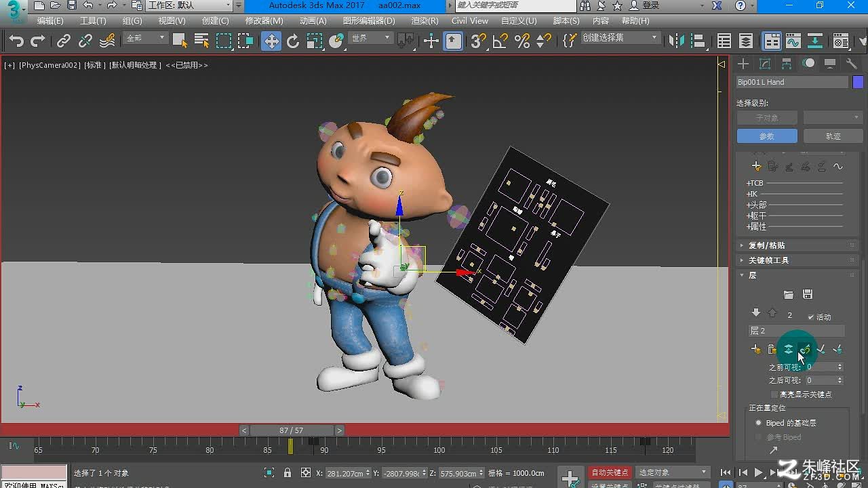
Task: Open the Motion panel tab
Action: 808,64
